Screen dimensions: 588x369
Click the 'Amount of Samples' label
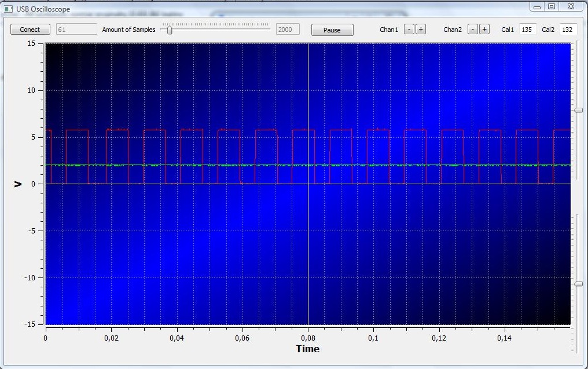tap(128, 30)
